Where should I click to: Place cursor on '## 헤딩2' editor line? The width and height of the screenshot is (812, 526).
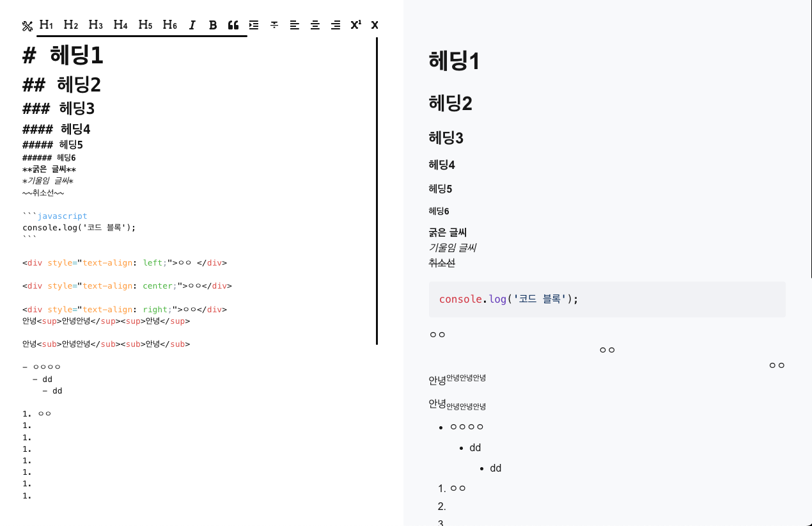61,84
